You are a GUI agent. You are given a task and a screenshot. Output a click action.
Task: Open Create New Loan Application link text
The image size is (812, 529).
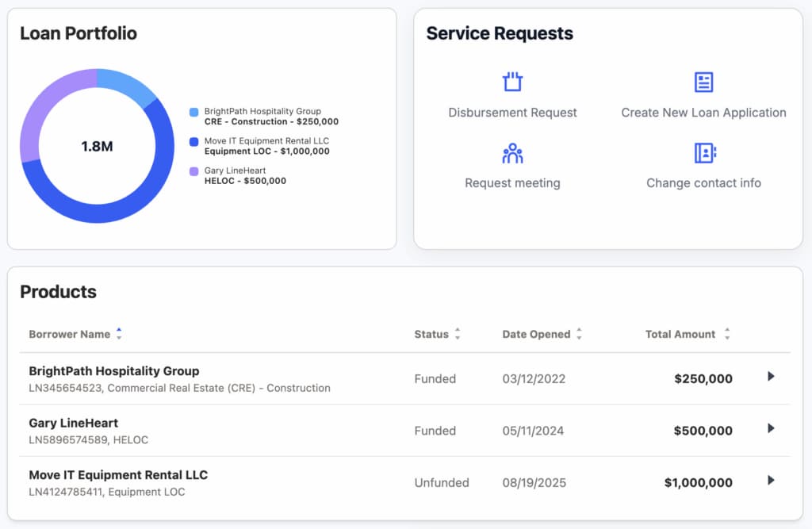click(x=703, y=113)
